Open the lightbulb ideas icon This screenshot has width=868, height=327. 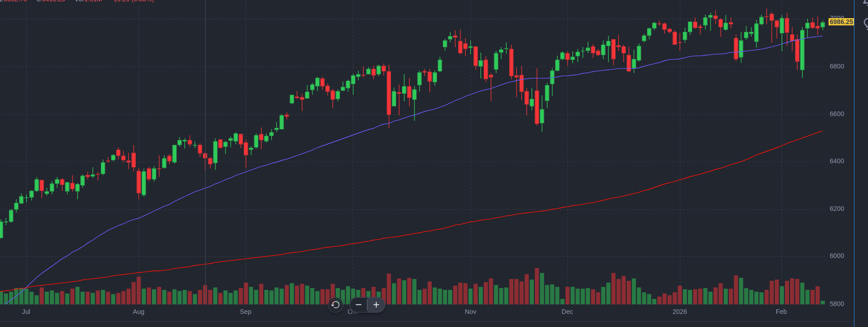[x=865, y=24]
